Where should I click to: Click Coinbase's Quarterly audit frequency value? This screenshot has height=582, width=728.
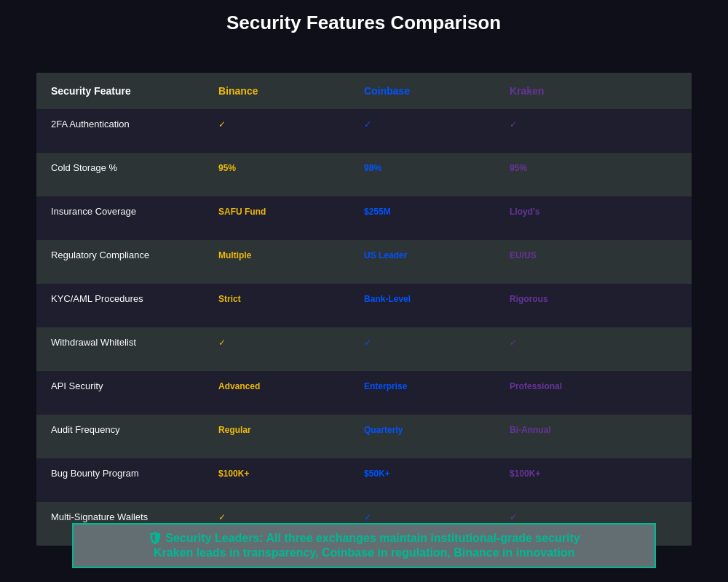(x=383, y=430)
